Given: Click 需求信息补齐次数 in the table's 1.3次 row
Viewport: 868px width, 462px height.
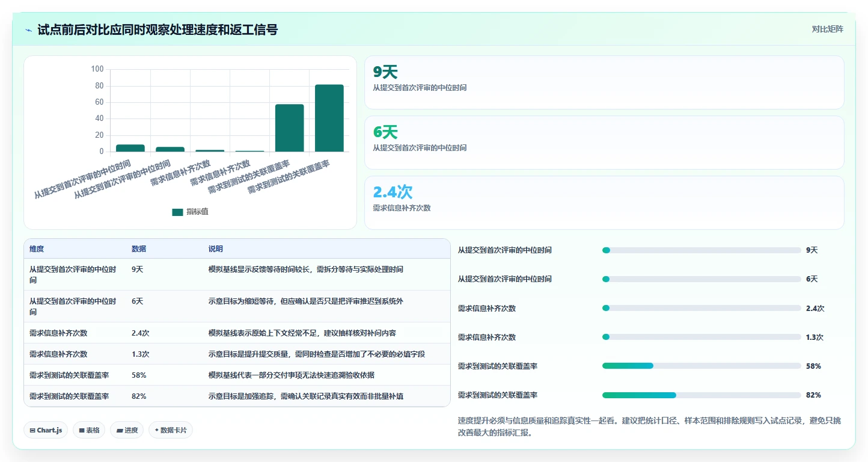Looking at the screenshot, I should point(58,354).
